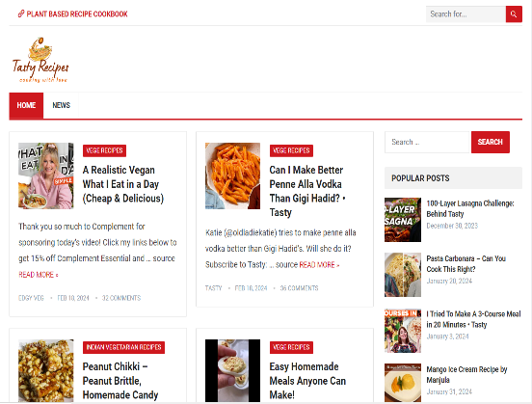Select the Home menu tab
Image resolution: width=532 pixels, height=404 pixels.
point(26,105)
